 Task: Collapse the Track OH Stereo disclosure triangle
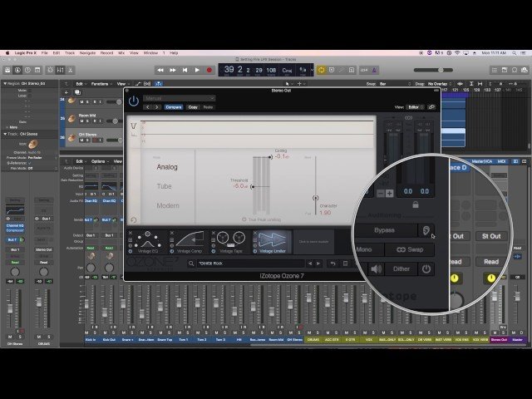point(5,134)
